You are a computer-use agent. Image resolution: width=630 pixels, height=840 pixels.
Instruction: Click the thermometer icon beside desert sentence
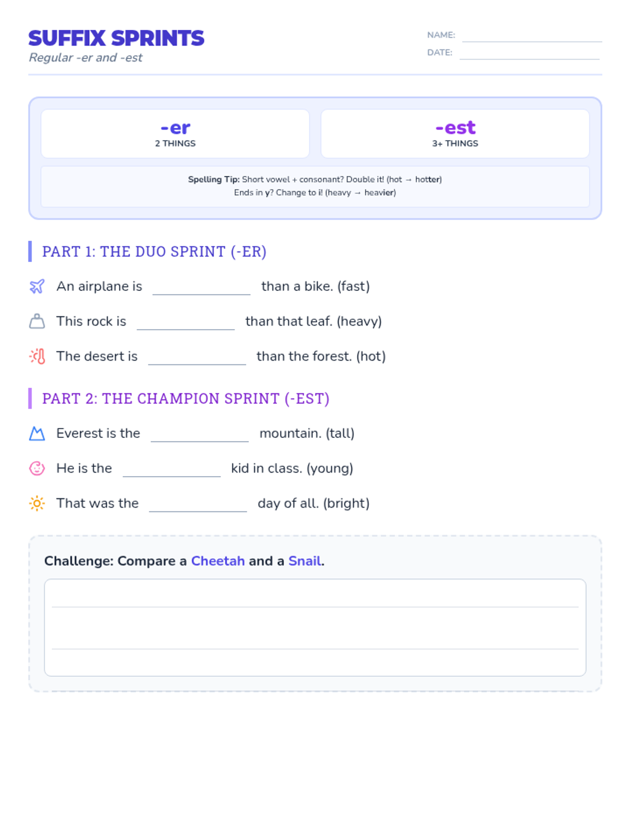tap(37, 356)
